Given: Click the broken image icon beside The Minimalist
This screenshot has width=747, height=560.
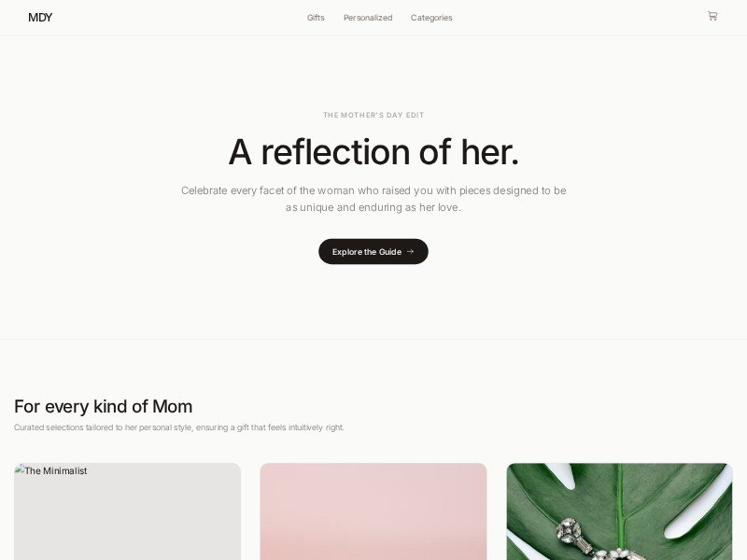Looking at the screenshot, I should pos(19,469).
